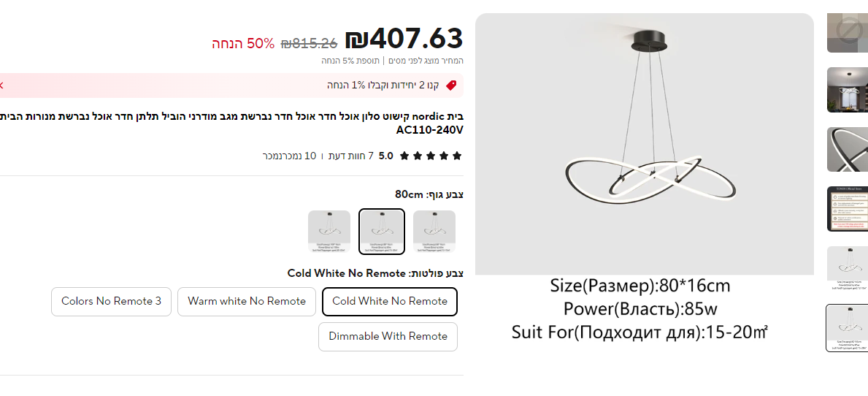Expand the bulk discount banner arrow
Image resolution: width=868 pixels, height=396 pixels.
point(1,85)
